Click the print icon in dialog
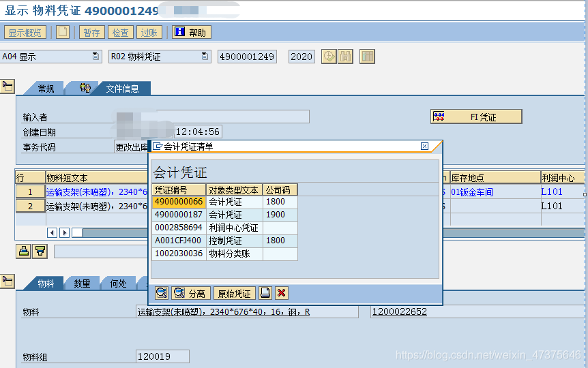Screen dimensions: 588x368 (265, 293)
